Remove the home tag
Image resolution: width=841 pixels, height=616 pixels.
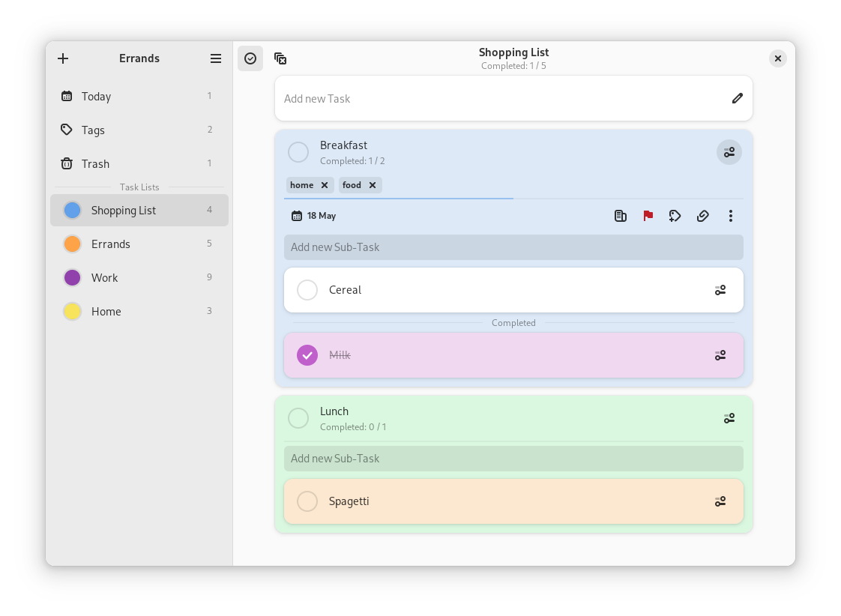[x=325, y=185]
